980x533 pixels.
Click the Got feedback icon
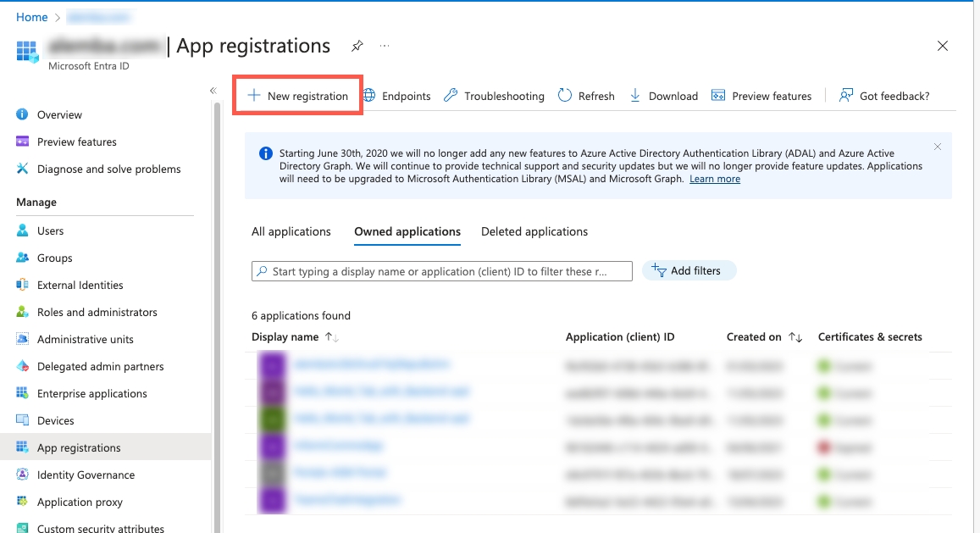(x=845, y=96)
